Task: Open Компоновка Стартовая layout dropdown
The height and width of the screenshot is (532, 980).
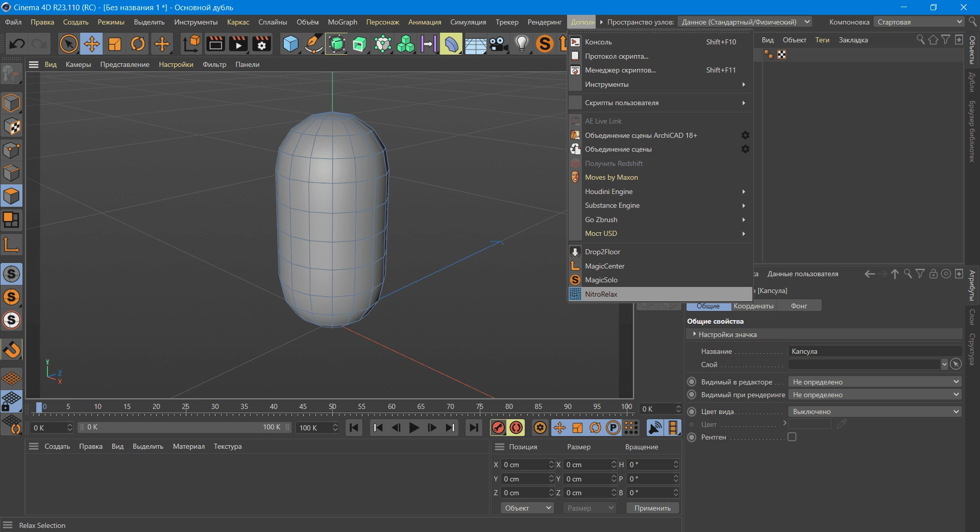Action: click(x=919, y=22)
